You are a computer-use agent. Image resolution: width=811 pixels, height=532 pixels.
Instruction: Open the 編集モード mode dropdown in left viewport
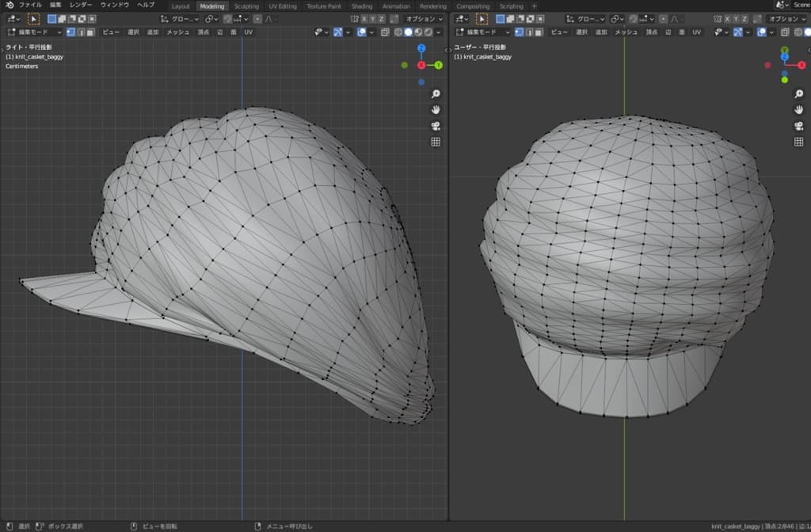[x=36, y=32]
